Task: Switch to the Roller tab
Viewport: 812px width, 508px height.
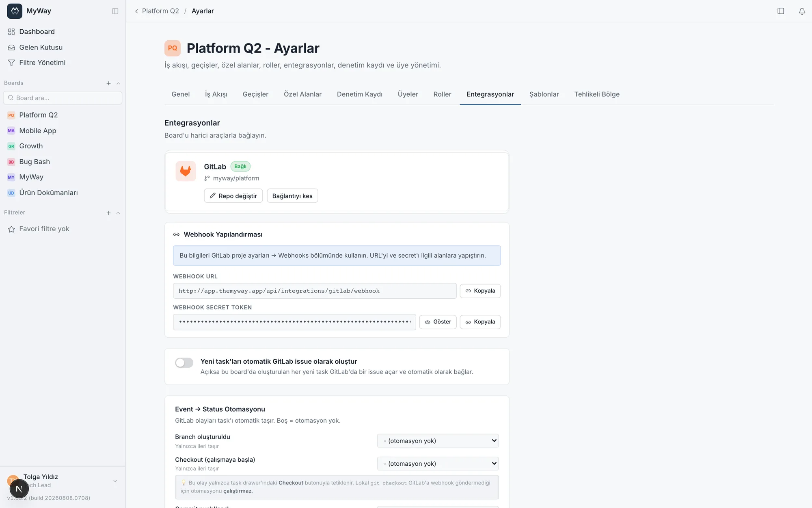Action: coord(443,94)
